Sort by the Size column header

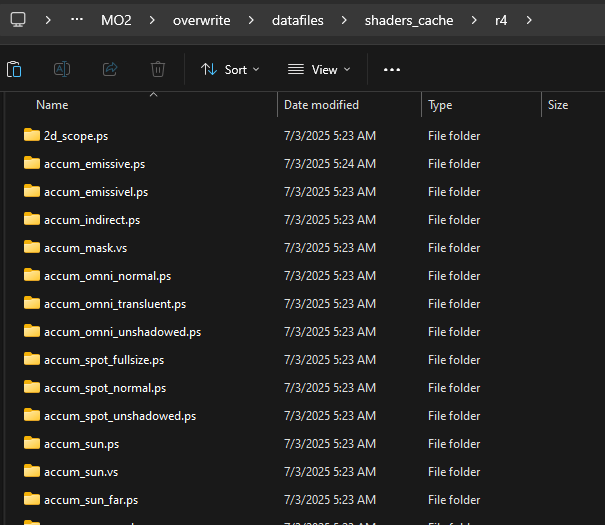(x=558, y=105)
